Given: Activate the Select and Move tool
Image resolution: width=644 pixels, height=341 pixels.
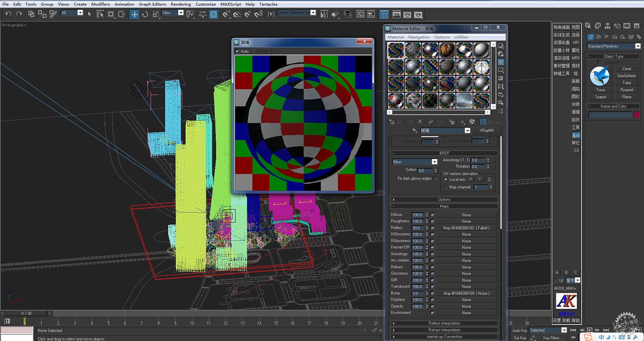Looking at the screenshot, I should (x=134, y=14).
